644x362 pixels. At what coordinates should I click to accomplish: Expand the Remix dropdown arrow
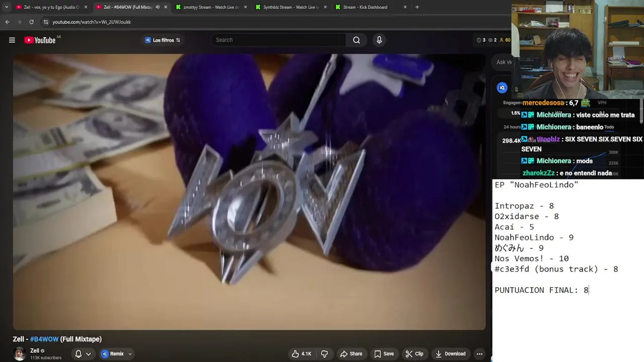130,354
